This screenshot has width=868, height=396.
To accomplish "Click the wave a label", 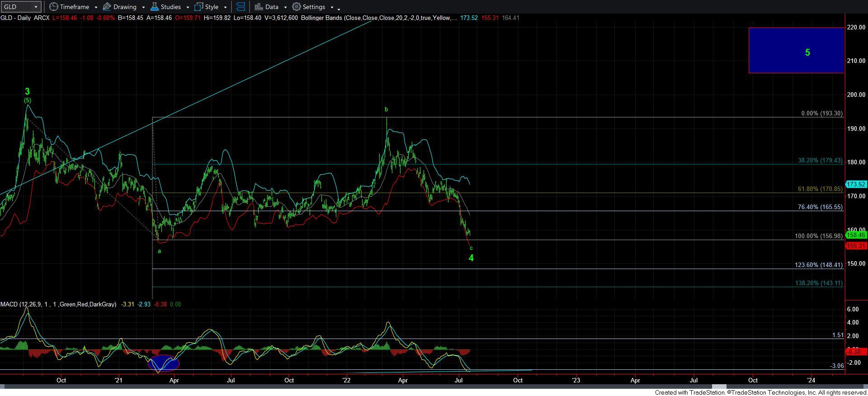I will [x=160, y=251].
